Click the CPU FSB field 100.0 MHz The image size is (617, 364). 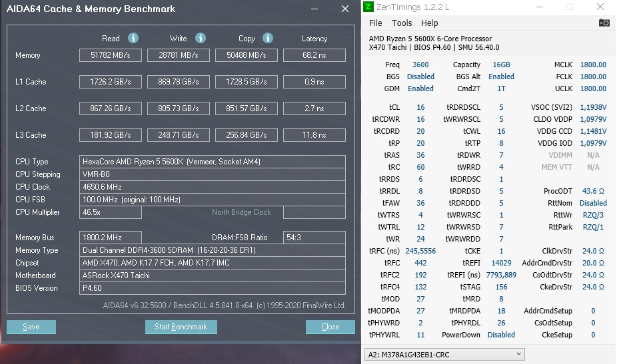(213, 199)
